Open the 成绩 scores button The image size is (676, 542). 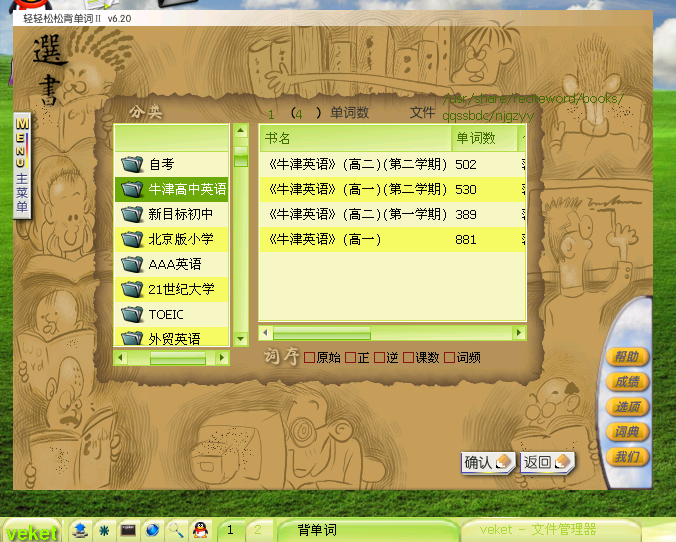coord(627,382)
